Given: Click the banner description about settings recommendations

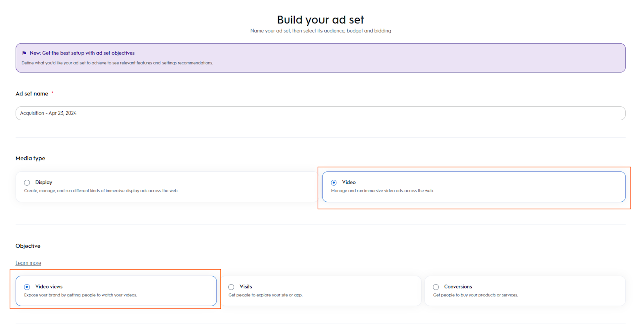Looking at the screenshot, I should click(x=117, y=63).
